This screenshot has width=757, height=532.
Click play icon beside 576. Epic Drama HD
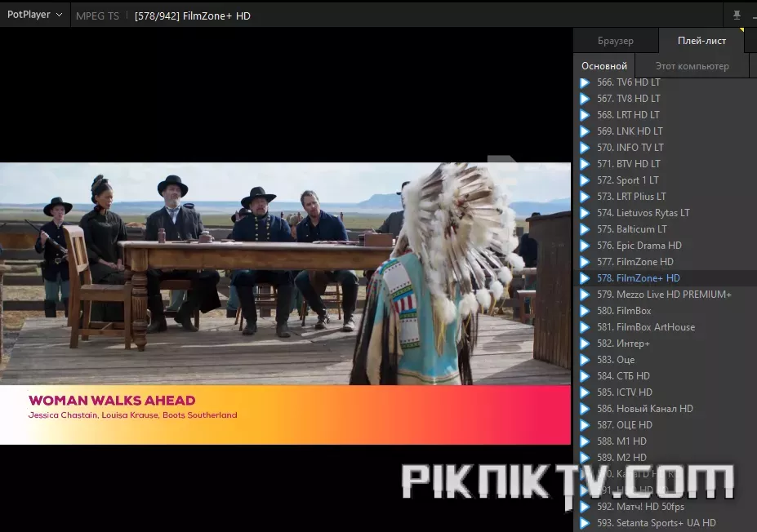585,246
